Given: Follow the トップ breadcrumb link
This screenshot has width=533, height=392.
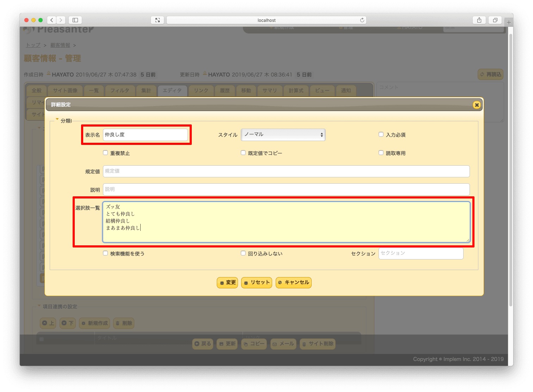Looking at the screenshot, I should (x=33, y=45).
